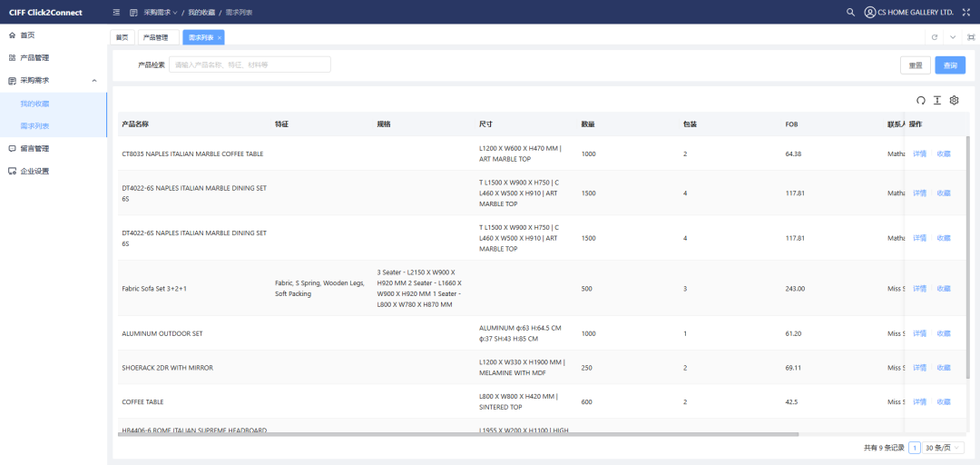The image size is (980, 465).
Task: Open the tab actions dropdown chevron
Action: [x=953, y=37]
